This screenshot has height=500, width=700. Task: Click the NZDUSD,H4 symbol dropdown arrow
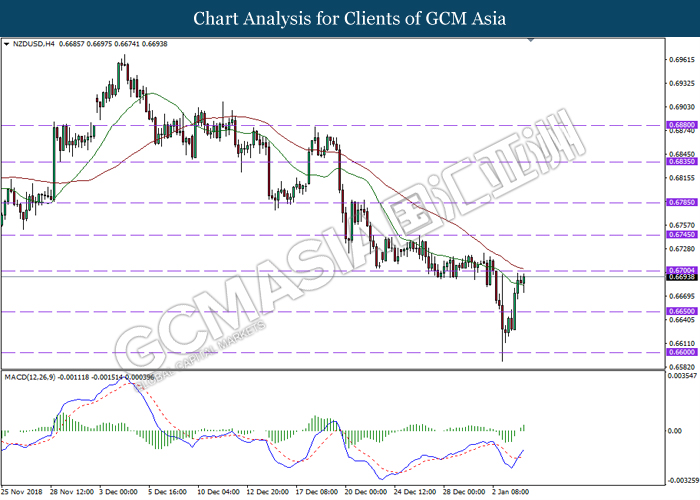coord(6,44)
